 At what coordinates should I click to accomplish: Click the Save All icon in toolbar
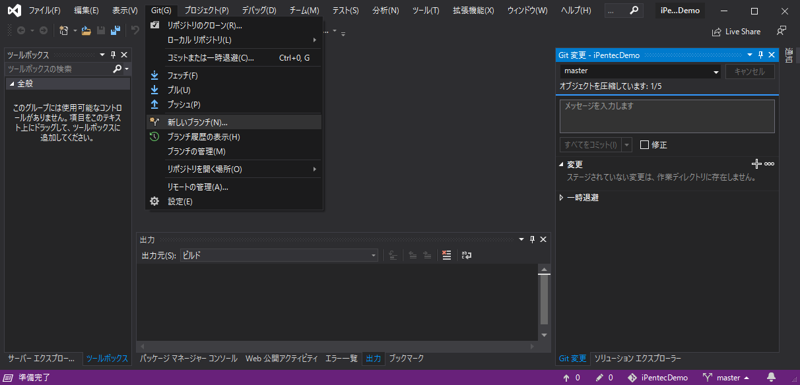click(x=115, y=31)
